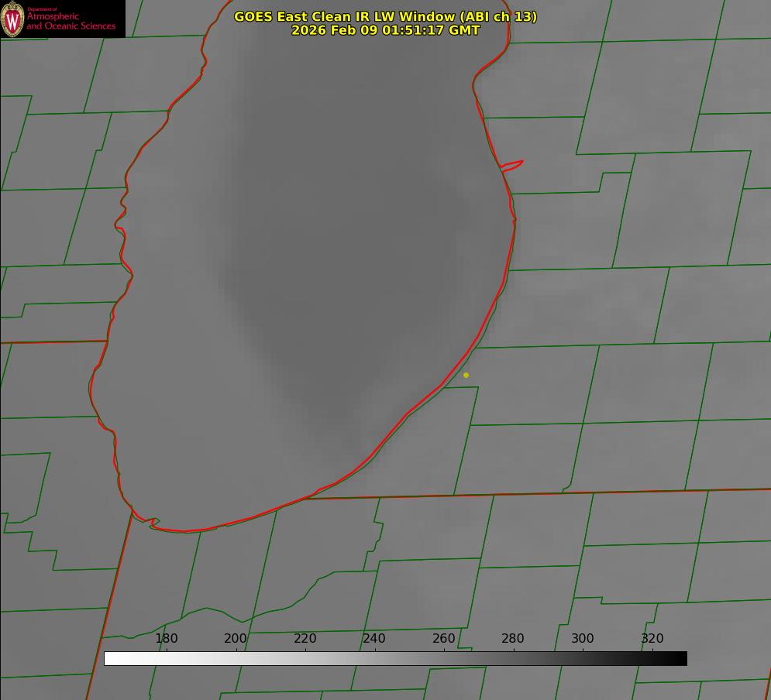Click the 200 tick label on the colorbar
The width and height of the screenshot is (771, 700).
(236, 639)
